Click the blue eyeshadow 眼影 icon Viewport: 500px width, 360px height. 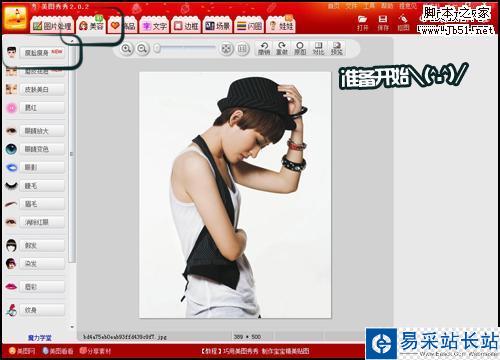pyautogui.click(x=11, y=167)
